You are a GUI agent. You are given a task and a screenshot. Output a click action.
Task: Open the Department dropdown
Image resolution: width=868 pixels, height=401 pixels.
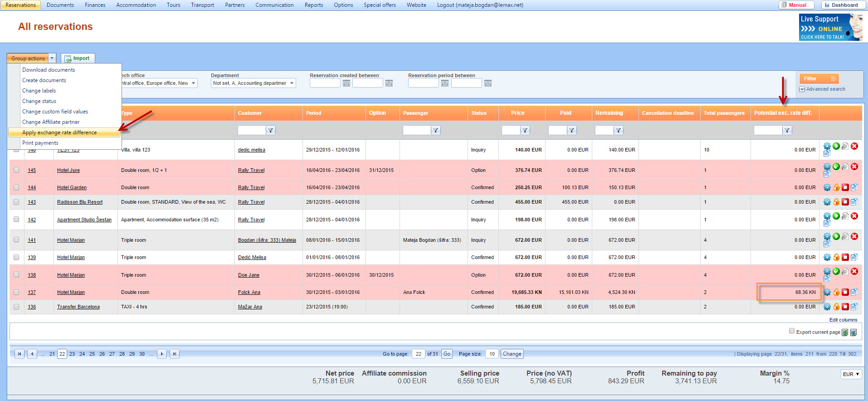coord(254,83)
